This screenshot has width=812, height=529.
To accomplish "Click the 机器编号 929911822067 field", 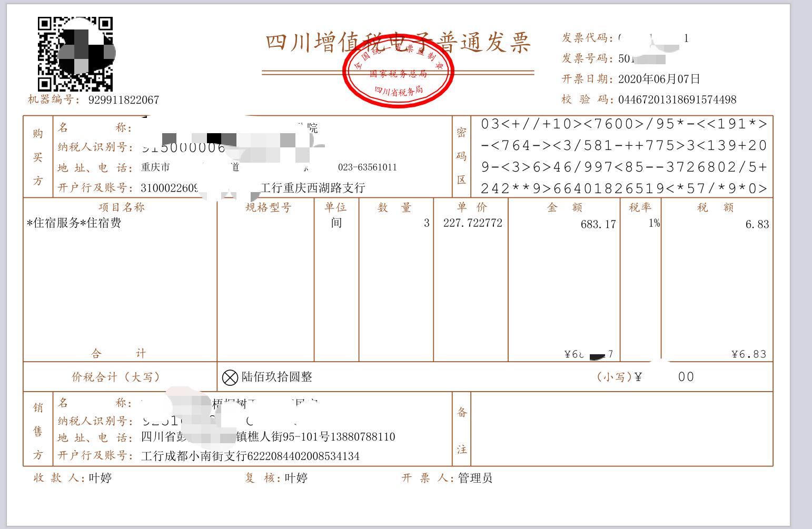I will pyautogui.click(x=92, y=99).
